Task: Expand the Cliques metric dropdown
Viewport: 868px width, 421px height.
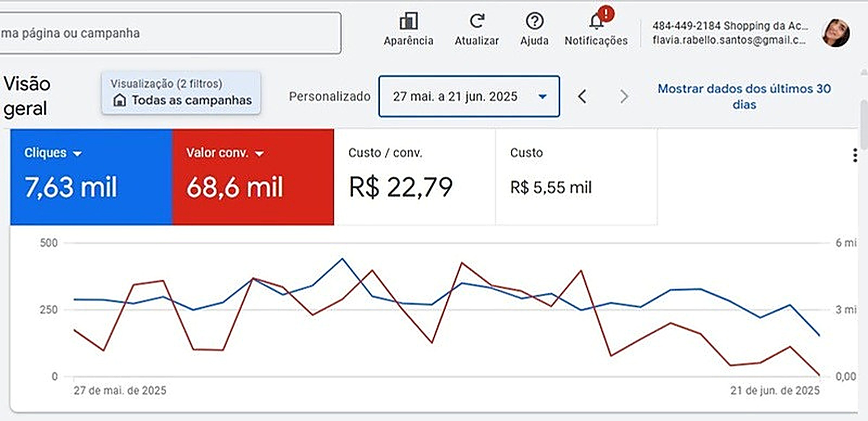Action: click(77, 154)
